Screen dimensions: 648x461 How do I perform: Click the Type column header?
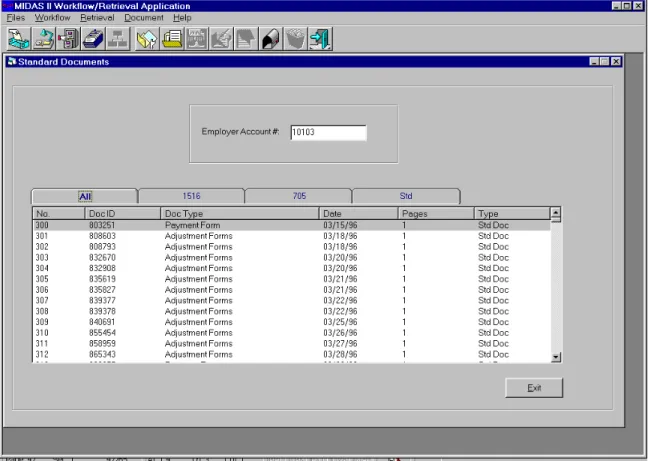pos(512,214)
